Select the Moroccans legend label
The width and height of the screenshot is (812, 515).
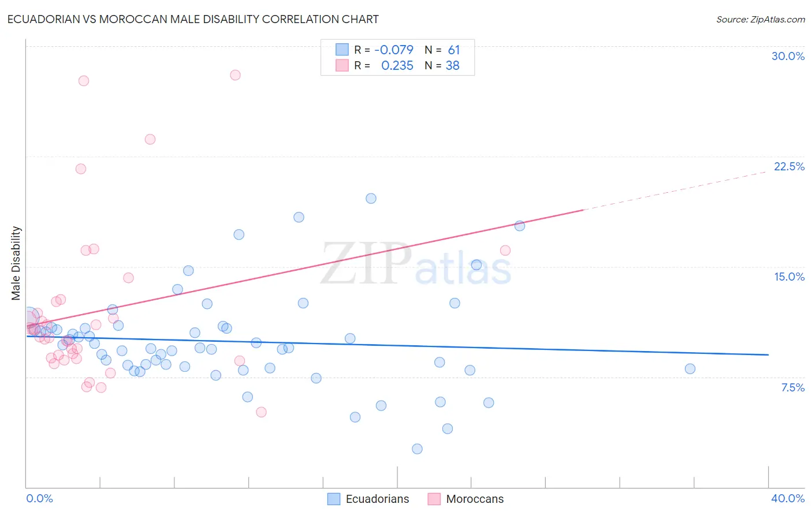475,499
